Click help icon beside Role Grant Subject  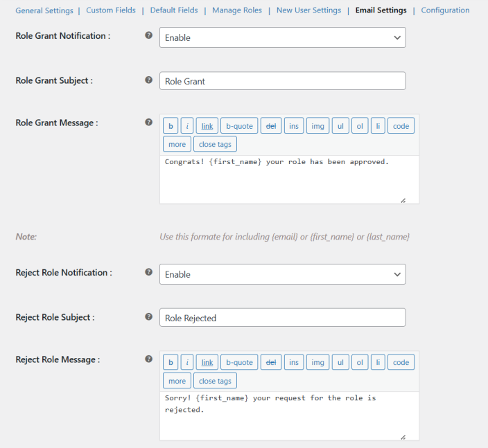point(149,80)
